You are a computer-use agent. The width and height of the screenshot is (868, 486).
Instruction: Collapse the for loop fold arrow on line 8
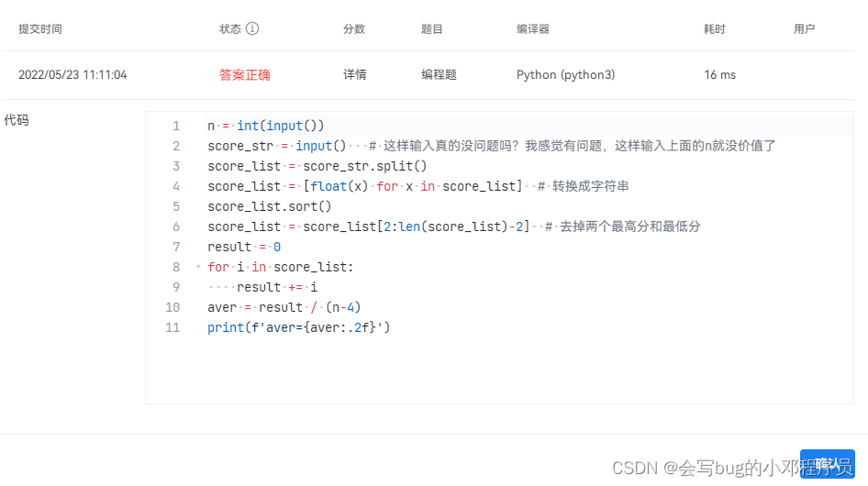198,267
